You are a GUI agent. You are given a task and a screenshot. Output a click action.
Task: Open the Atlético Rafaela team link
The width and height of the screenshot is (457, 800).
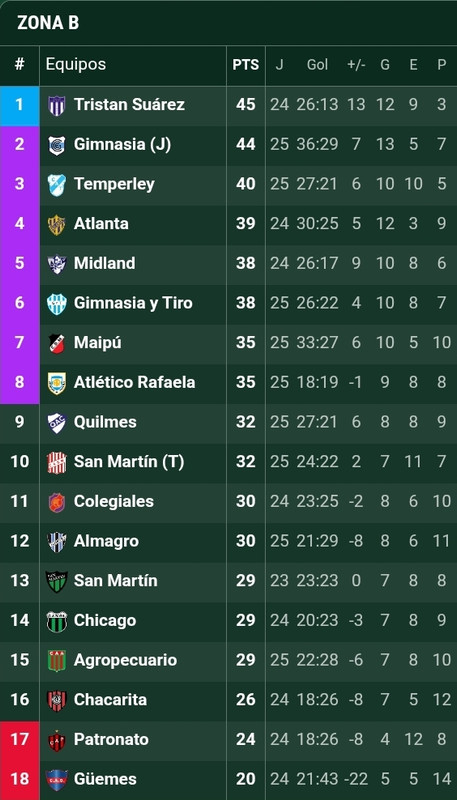[135, 382]
